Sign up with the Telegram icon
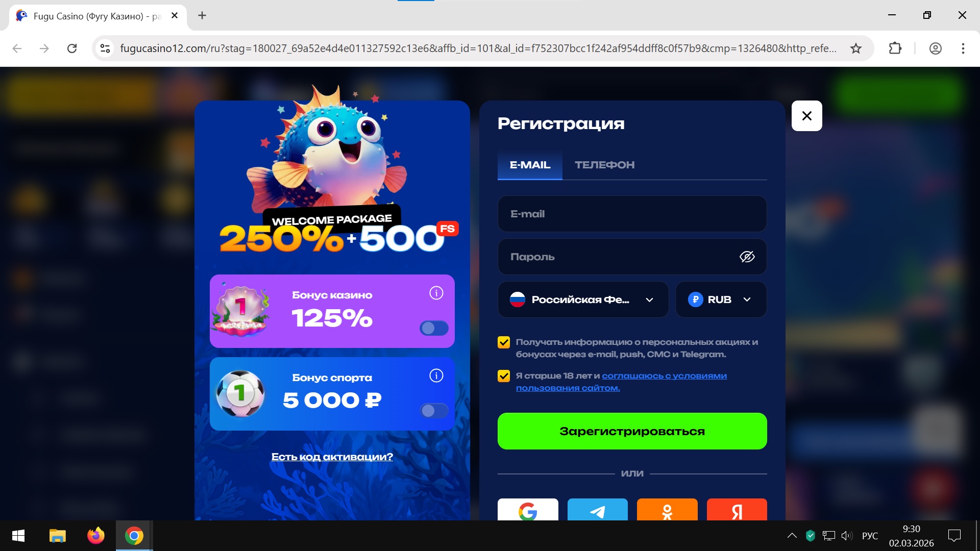The image size is (980, 551). (x=597, y=509)
